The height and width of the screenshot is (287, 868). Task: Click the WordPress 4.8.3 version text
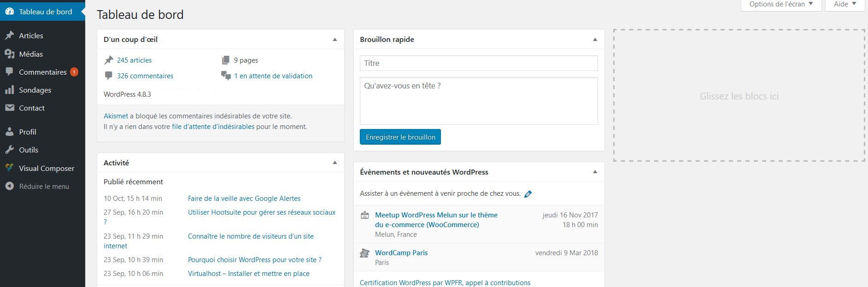[127, 94]
